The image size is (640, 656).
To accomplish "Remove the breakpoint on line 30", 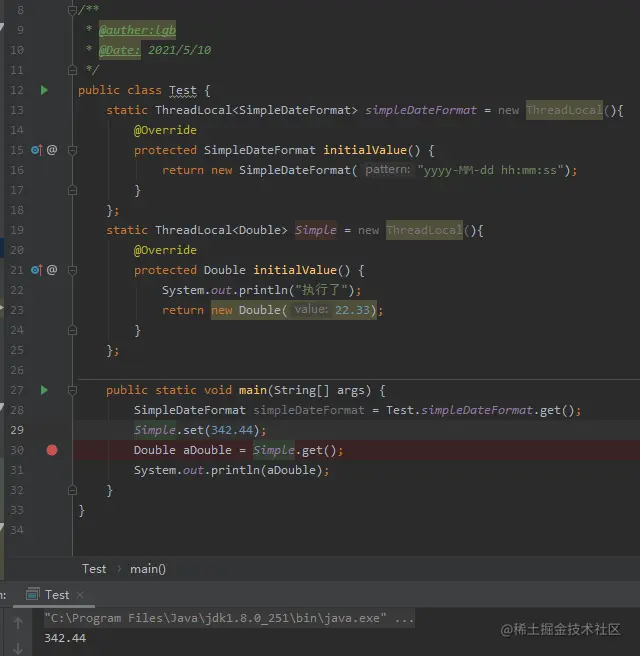I will [x=52, y=450].
